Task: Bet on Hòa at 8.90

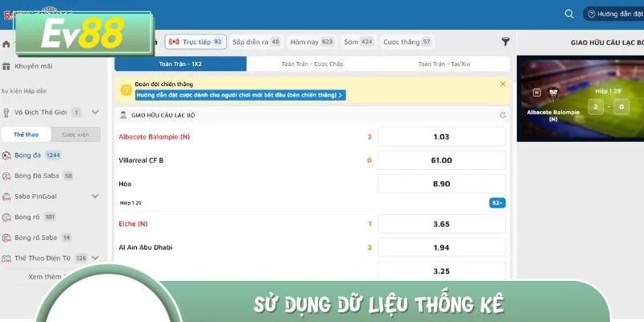Action: [x=441, y=184]
